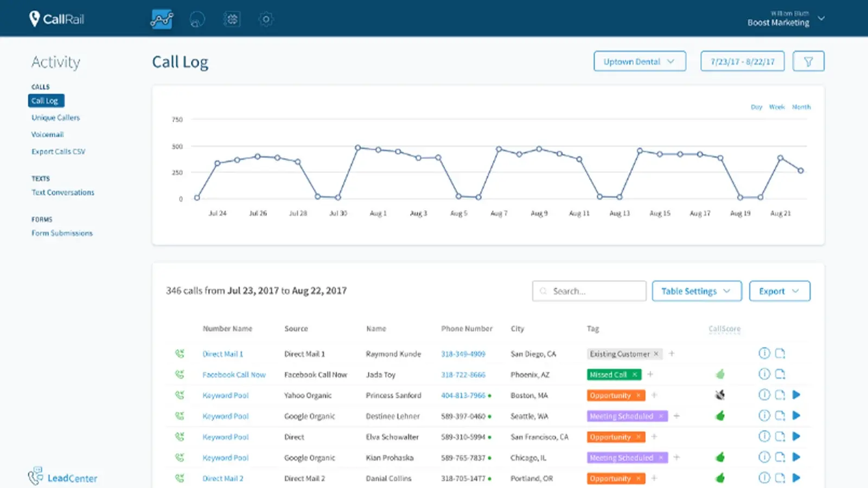
Task: Click the Facebook Call Now number name link
Action: point(234,375)
